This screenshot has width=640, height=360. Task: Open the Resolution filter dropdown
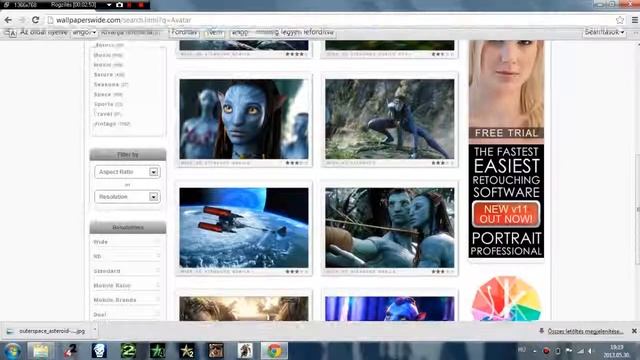127,197
